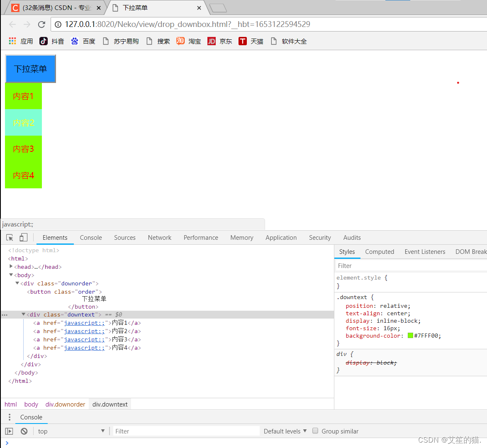487x448 pixels.
Task: Open the 应用 apps grid bookmark
Action: point(21,41)
